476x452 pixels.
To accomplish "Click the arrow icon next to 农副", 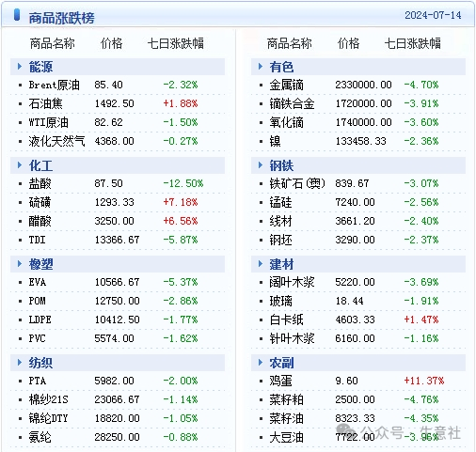I will 261,363.
